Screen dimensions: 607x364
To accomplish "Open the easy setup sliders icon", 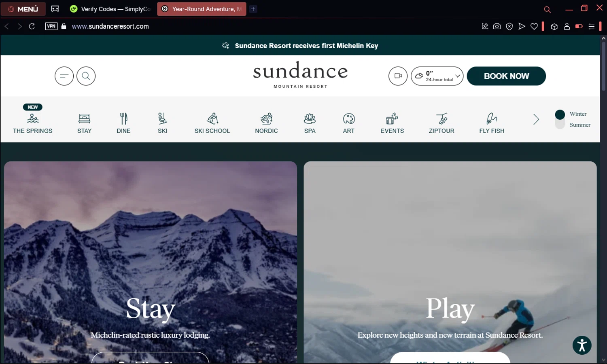I will click(592, 26).
